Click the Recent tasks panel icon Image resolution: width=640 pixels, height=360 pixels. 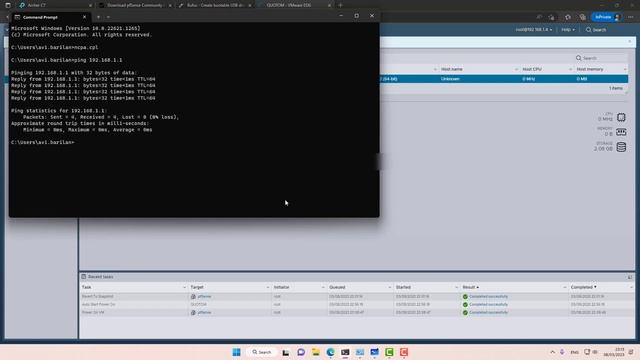point(84,277)
